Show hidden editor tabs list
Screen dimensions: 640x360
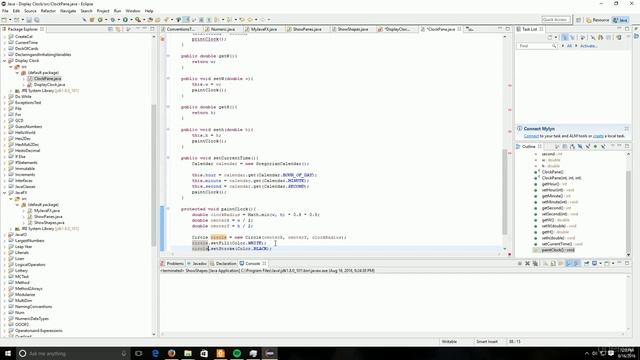click(x=470, y=29)
